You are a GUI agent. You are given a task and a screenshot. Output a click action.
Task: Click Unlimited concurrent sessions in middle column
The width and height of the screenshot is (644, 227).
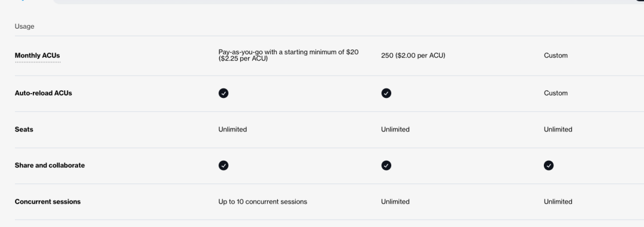(395, 202)
